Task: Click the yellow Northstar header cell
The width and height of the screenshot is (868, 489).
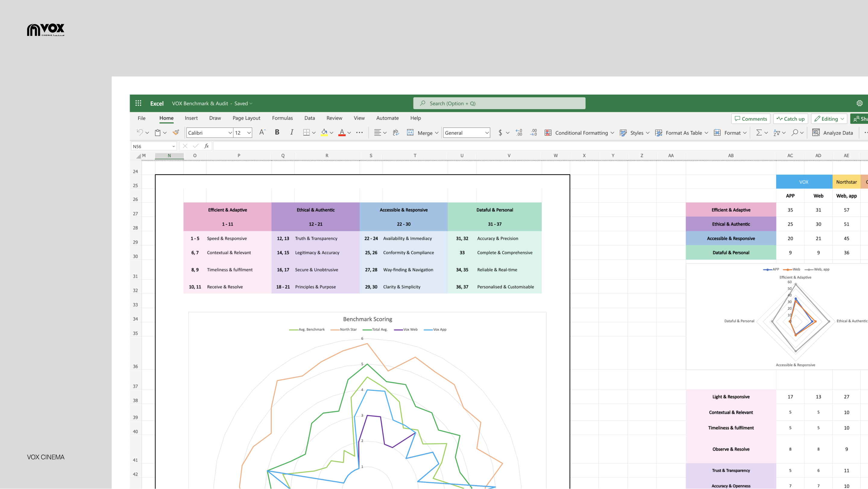Action: click(x=846, y=182)
